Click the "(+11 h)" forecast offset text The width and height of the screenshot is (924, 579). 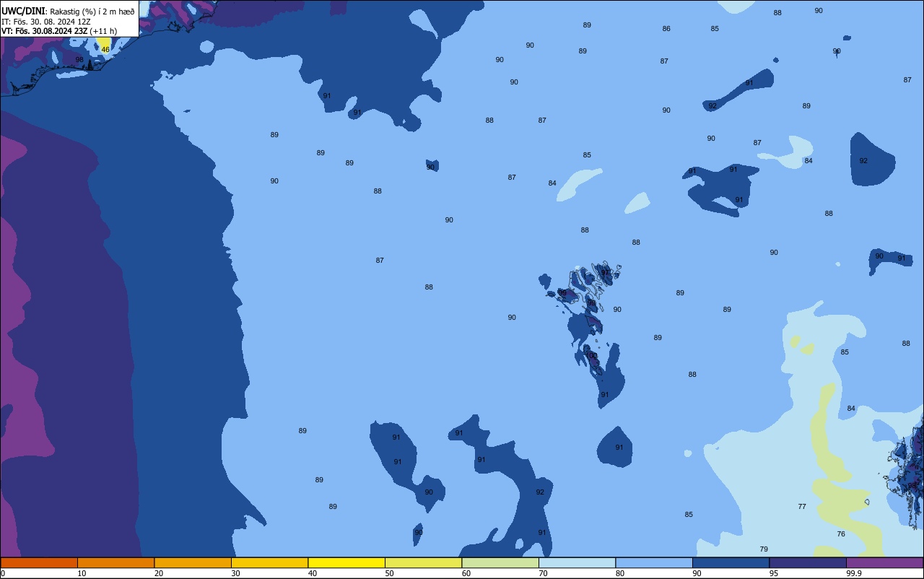tap(103, 31)
